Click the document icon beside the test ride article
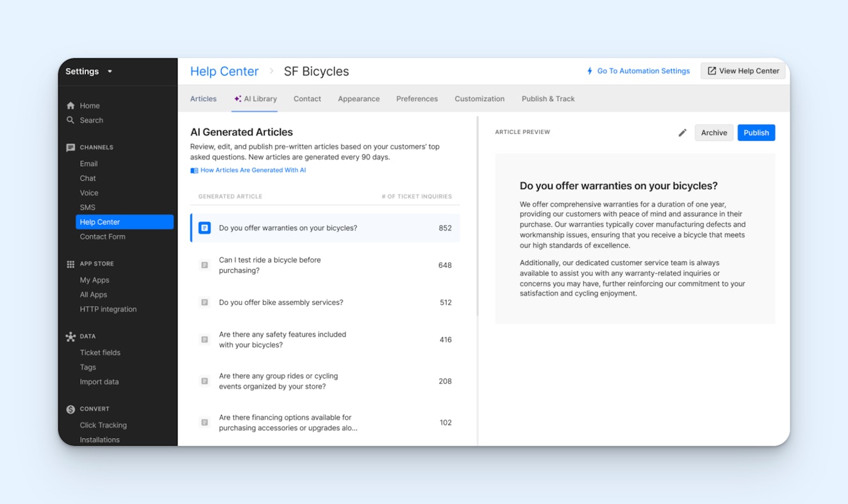848x504 pixels. pos(204,265)
